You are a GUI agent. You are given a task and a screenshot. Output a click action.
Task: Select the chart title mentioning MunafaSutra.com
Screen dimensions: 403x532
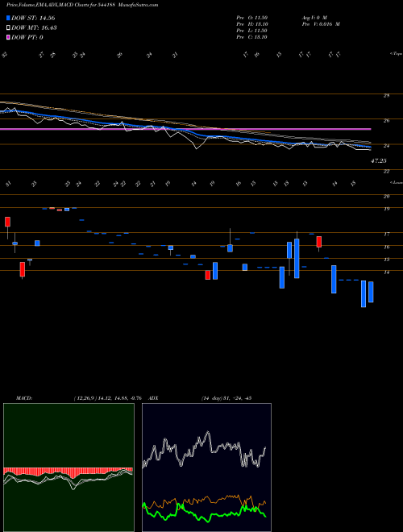click(x=82, y=6)
